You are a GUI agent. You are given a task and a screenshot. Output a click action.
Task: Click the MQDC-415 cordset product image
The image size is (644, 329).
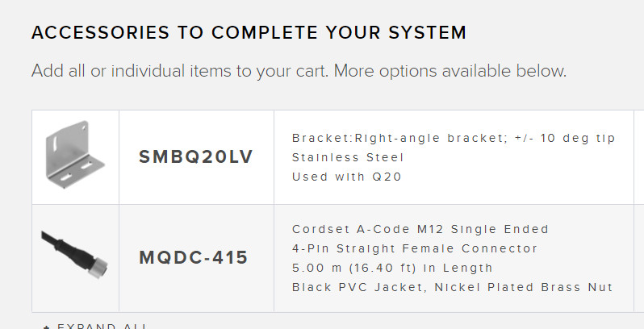(x=75, y=258)
